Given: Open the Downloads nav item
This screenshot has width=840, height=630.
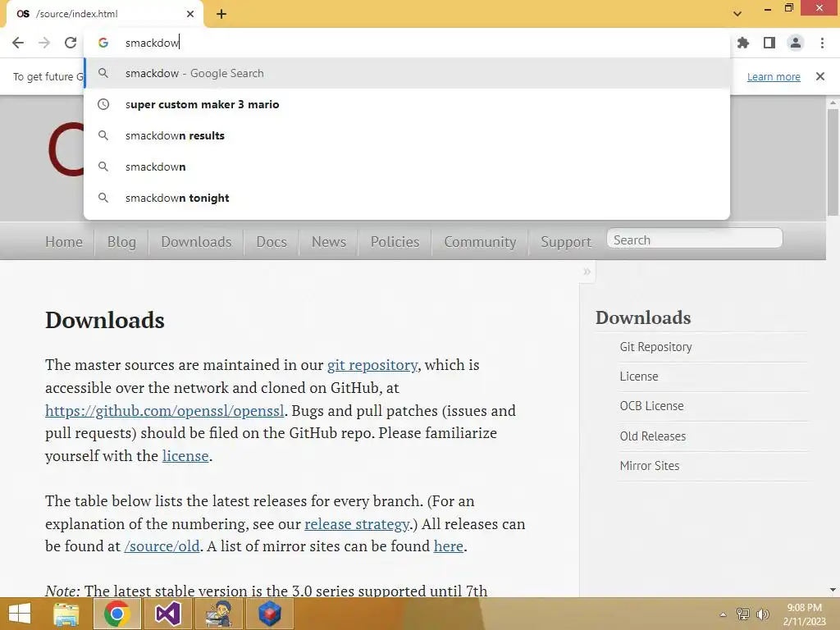Looking at the screenshot, I should tap(196, 242).
